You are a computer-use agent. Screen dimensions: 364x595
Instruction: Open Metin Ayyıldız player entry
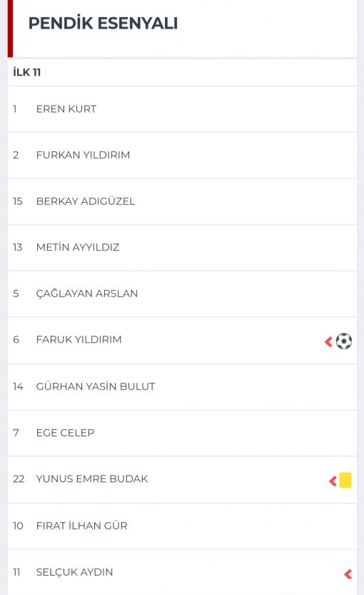click(x=182, y=247)
